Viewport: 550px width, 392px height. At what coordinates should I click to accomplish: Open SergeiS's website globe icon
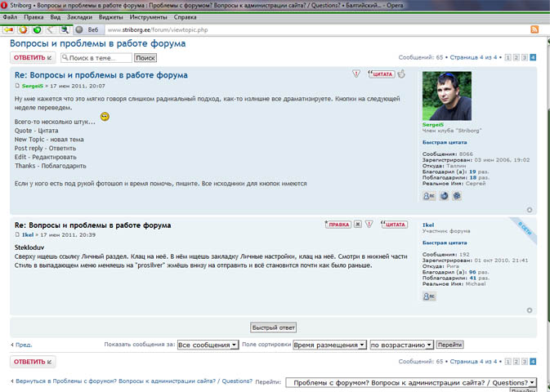444,196
